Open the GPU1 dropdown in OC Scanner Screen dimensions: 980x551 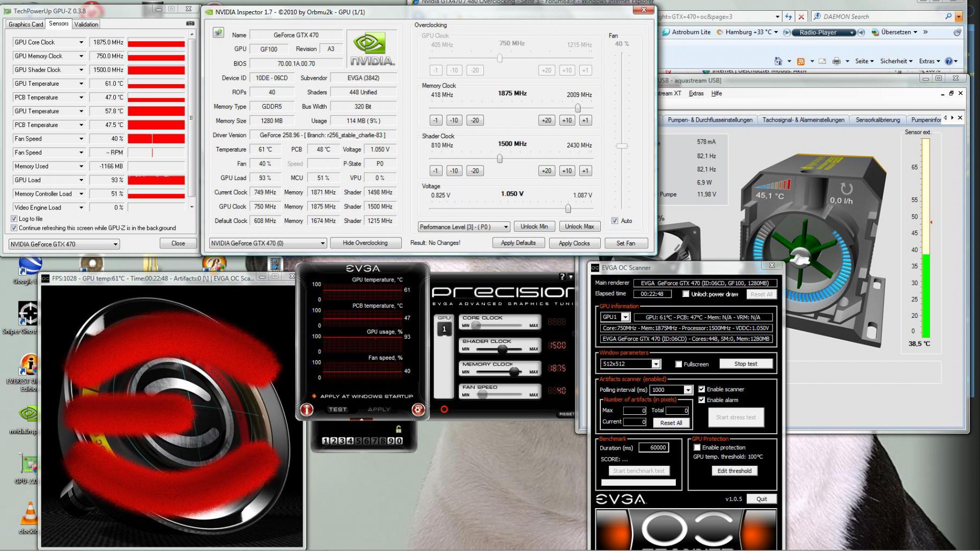coord(615,317)
